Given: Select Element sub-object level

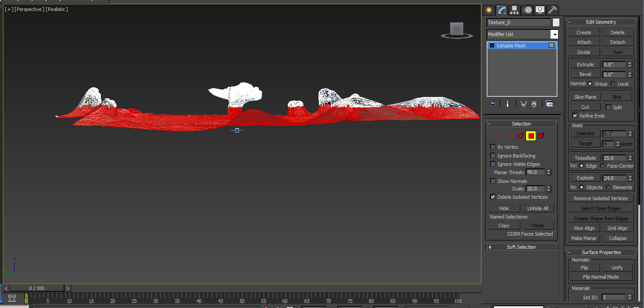Looking at the screenshot, I should pyautogui.click(x=541, y=136).
